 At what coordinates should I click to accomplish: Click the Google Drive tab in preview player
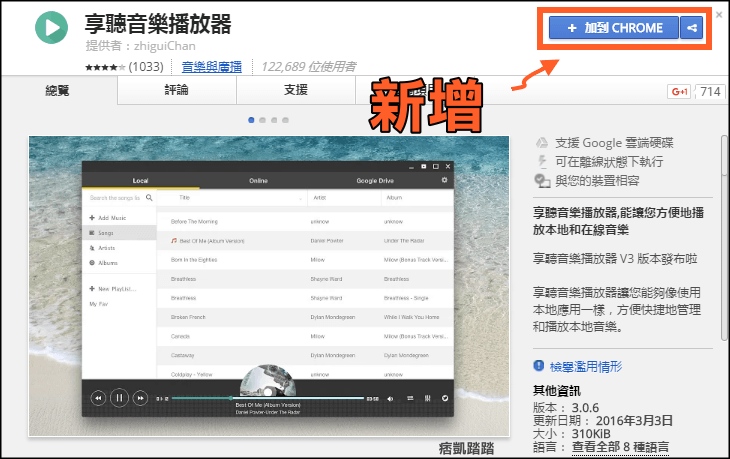[375, 181]
